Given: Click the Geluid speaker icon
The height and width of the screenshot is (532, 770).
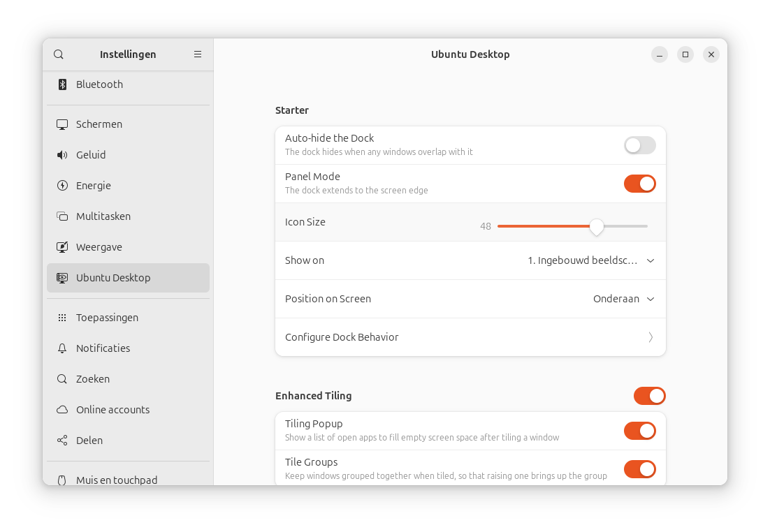Looking at the screenshot, I should coord(62,155).
